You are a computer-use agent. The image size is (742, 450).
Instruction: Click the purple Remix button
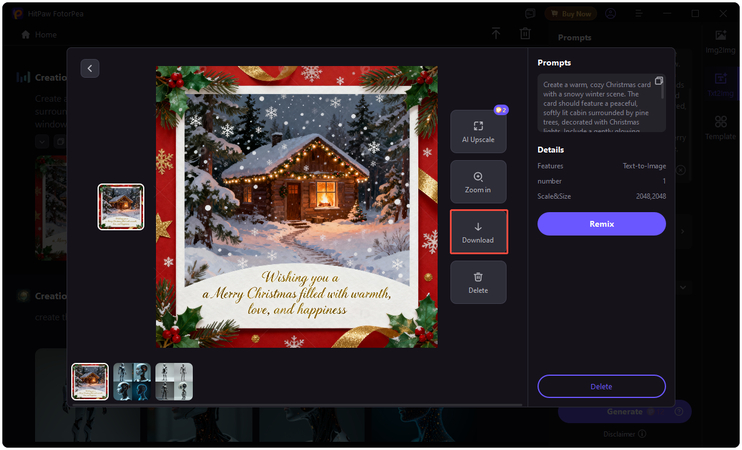[x=601, y=224]
